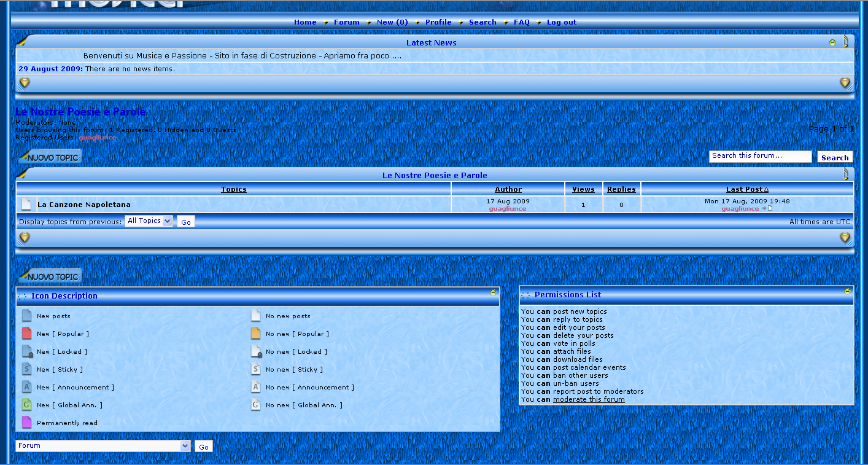Image resolution: width=868 pixels, height=465 pixels.
Task: Collapse the Permissions List panel
Action: tap(847, 292)
